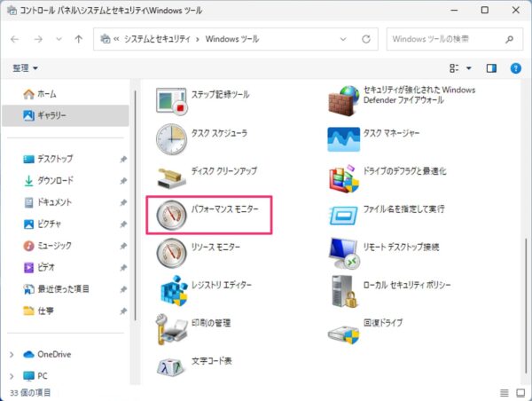The image size is (532, 401).
Task: Open the 整理 dropdown menu
Action: tap(25, 68)
